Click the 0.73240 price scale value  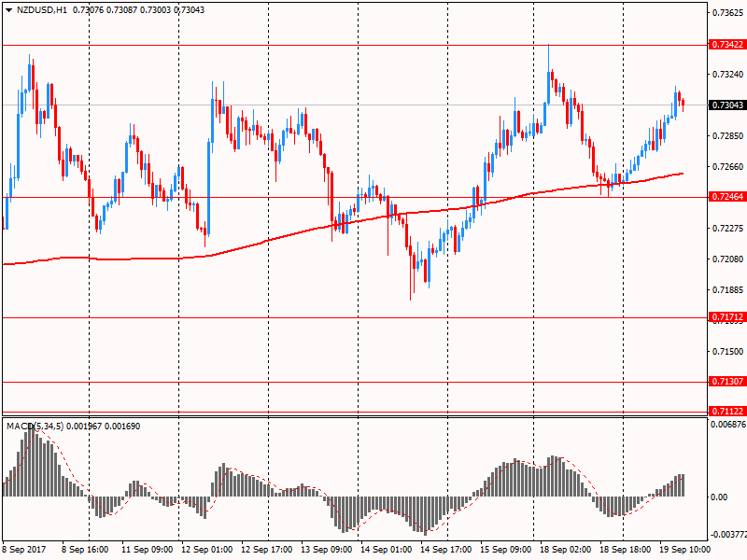click(x=728, y=75)
